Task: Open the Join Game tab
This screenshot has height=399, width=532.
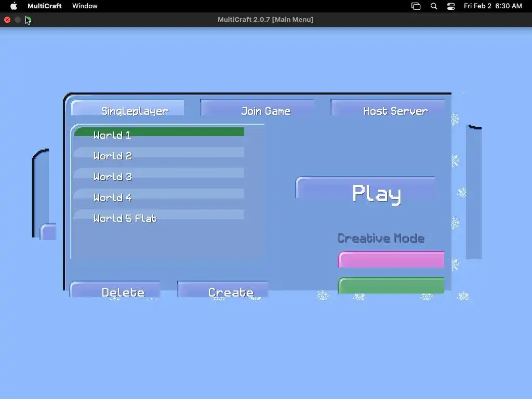Action: (x=257, y=108)
